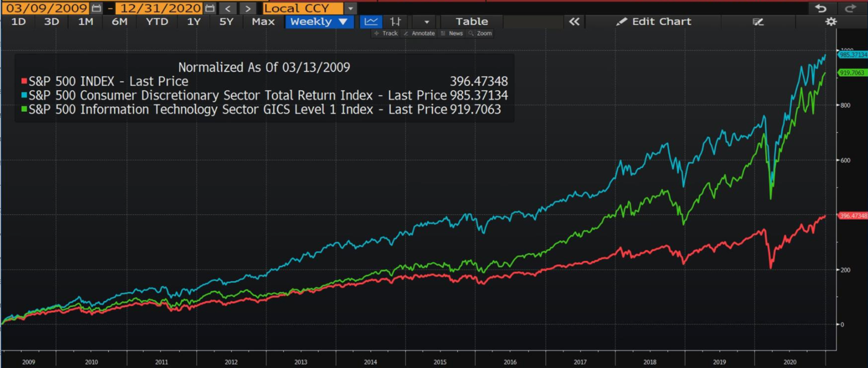Select the 1D time range
This screenshot has height=368, width=868.
(19, 22)
